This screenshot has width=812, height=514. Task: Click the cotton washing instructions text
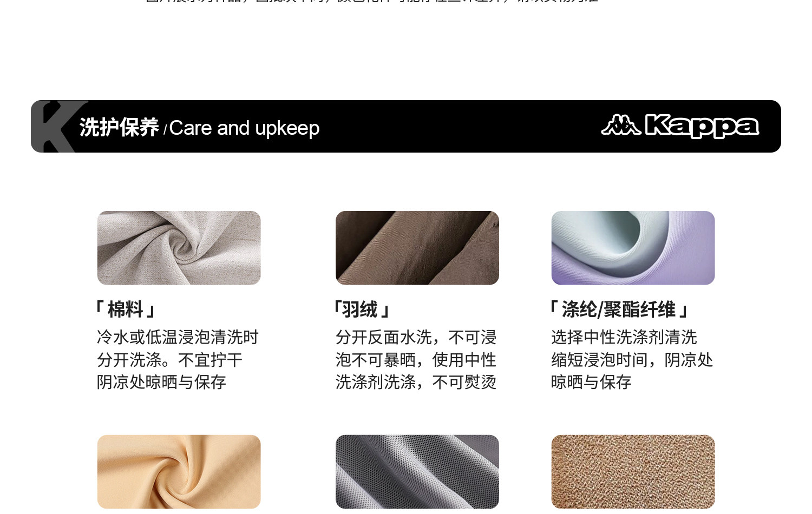[x=178, y=360]
